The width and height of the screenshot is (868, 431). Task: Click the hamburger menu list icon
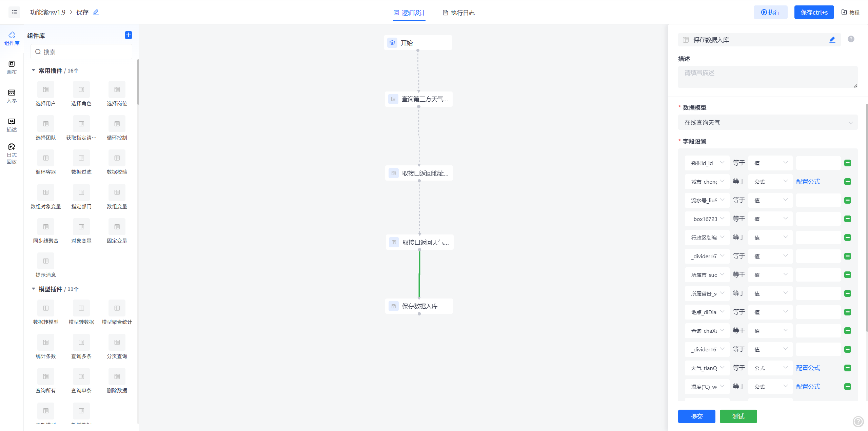pos(14,12)
